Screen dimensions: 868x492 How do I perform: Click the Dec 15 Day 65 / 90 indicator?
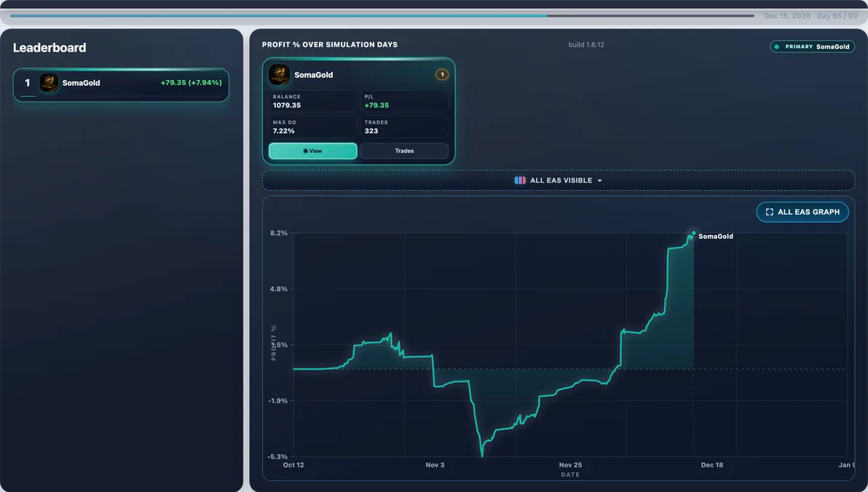coord(810,16)
